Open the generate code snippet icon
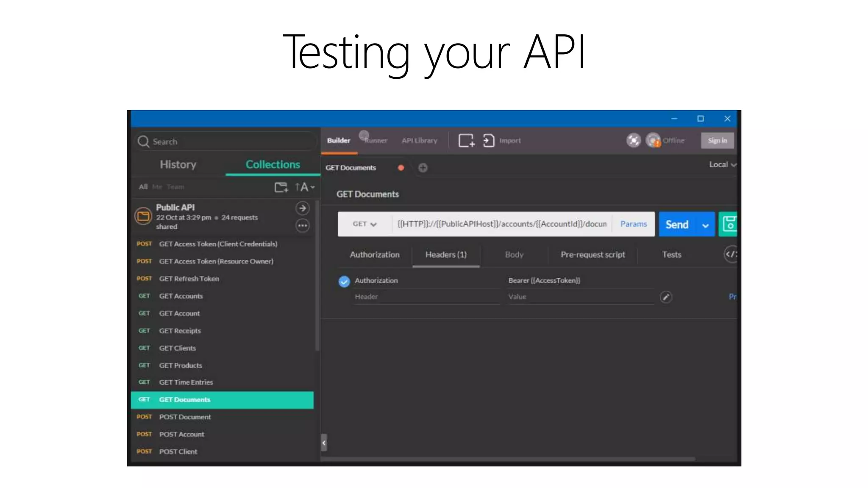868x488 pixels. [731, 254]
